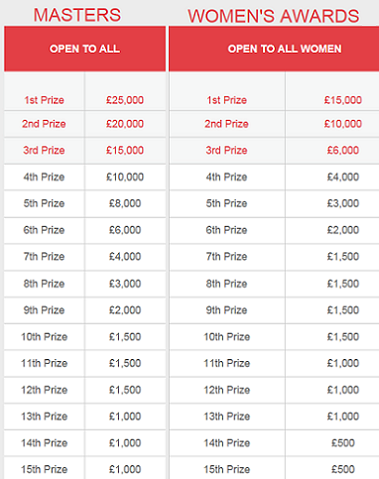Select Masters 9th Prize label
Image resolution: width=379 pixels, height=479 pixels.
click(44, 310)
